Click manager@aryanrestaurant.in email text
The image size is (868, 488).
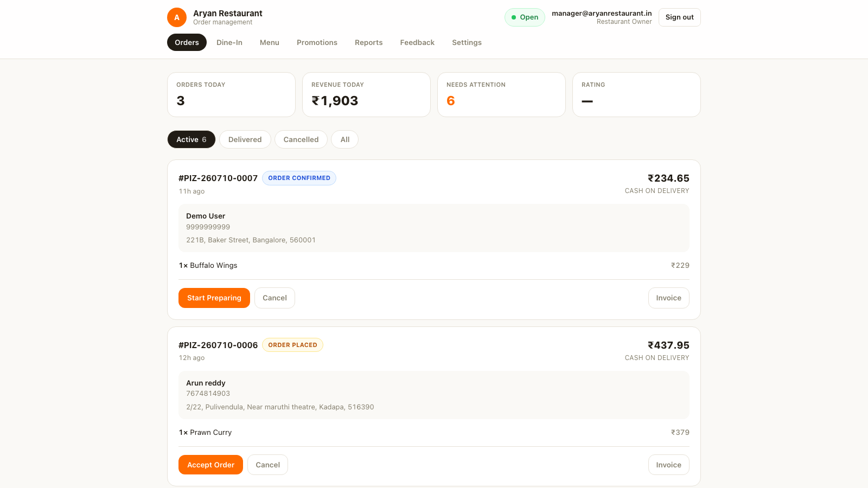pos(602,13)
